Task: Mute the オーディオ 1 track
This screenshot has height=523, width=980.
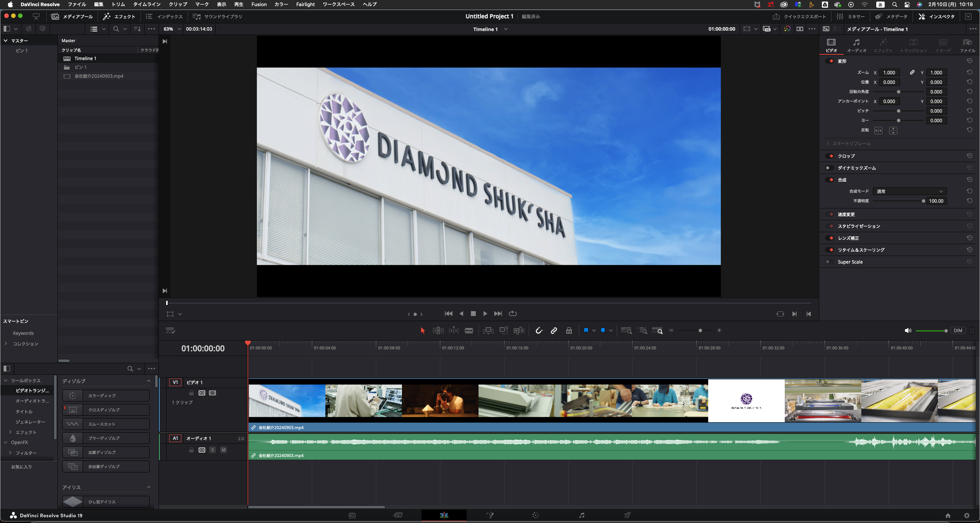Action: pyautogui.click(x=224, y=450)
